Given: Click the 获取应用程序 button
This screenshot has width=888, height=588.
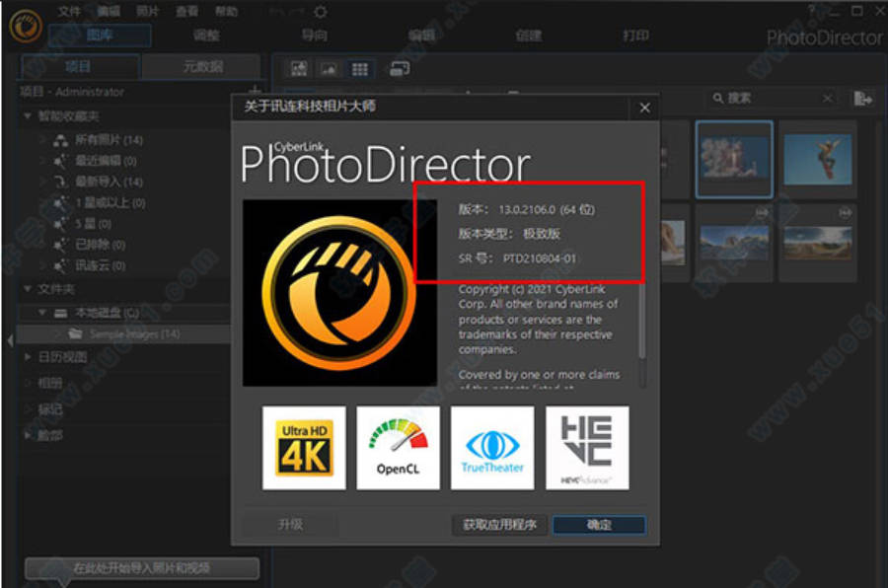Looking at the screenshot, I should (x=499, y=525).
